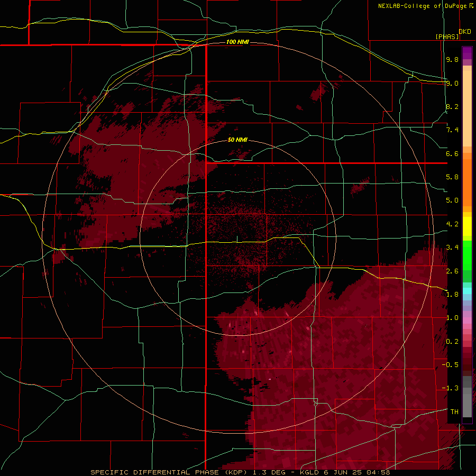
Task: Click the 4.2 value on the color scale
Action: (x=452, y=224)
